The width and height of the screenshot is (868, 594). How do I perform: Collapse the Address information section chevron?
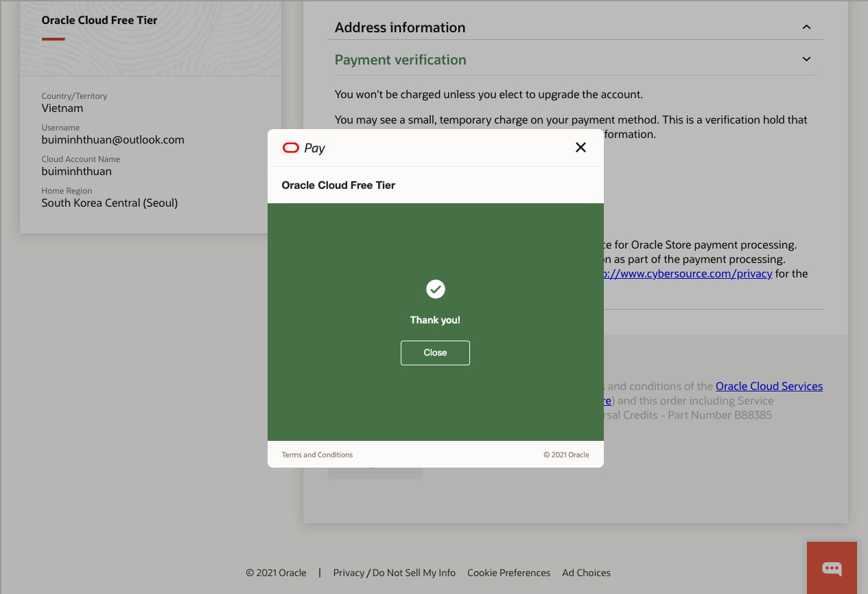tap(806, 27)
